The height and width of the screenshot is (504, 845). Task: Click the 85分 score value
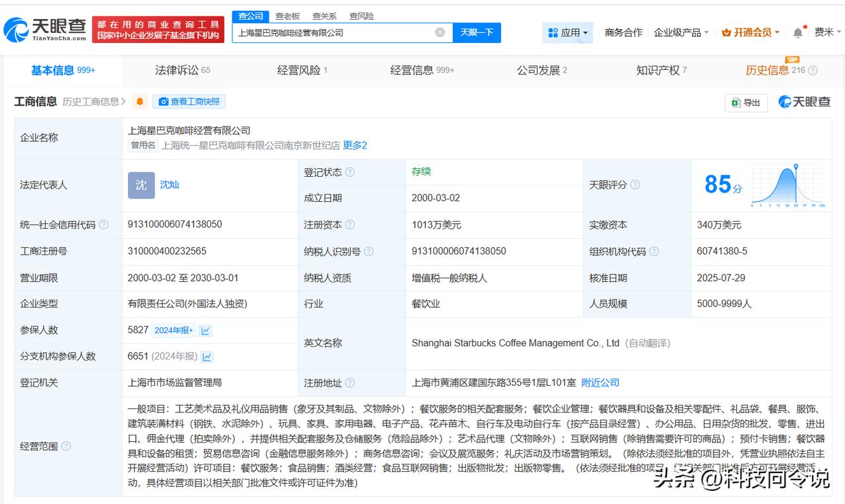[723, 185]
